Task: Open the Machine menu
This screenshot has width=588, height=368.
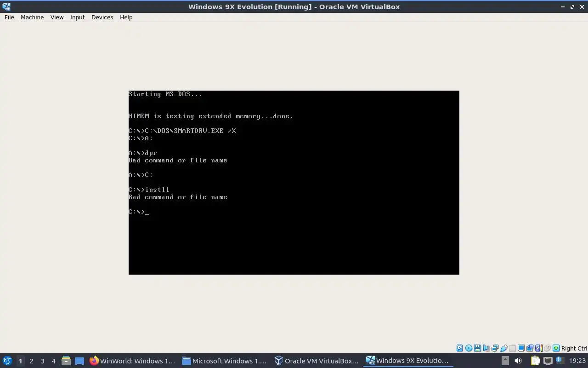Action: (x=32, y=17)
